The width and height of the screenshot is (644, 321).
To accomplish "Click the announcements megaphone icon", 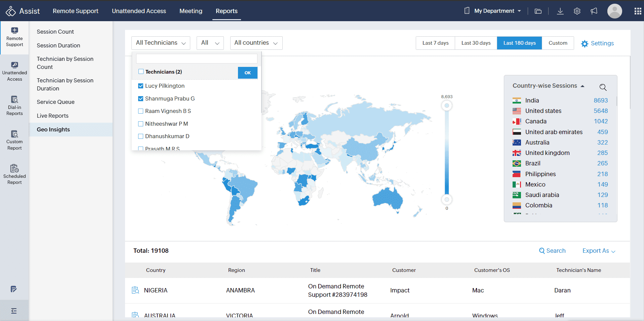I will [x=594, y=11].
